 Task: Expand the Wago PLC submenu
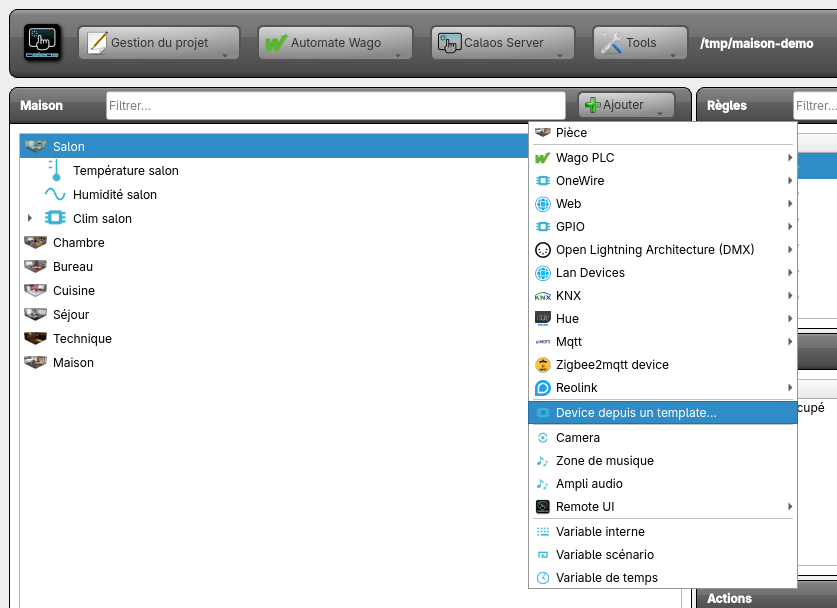662,157
